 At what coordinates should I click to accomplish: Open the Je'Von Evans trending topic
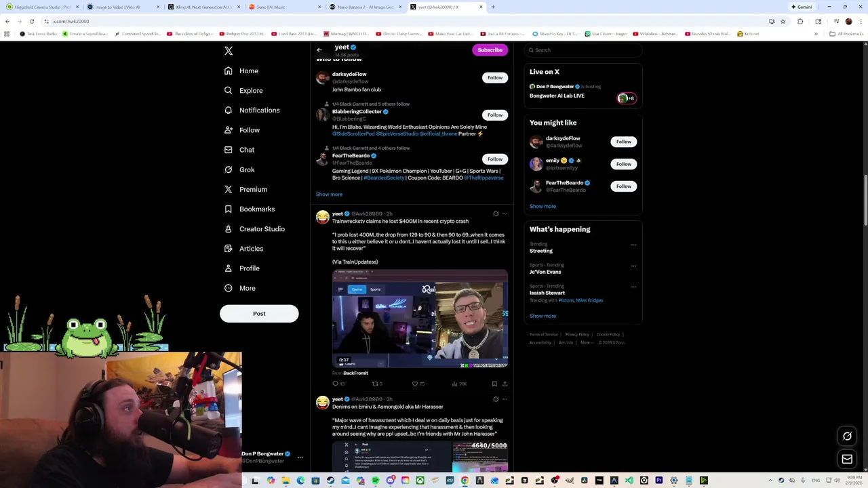545,272
